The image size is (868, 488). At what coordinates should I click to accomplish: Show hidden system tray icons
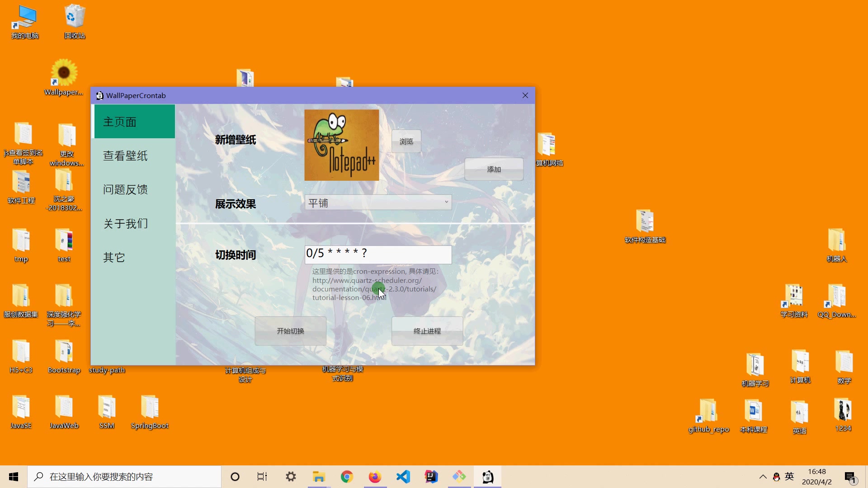coord(763,477)
